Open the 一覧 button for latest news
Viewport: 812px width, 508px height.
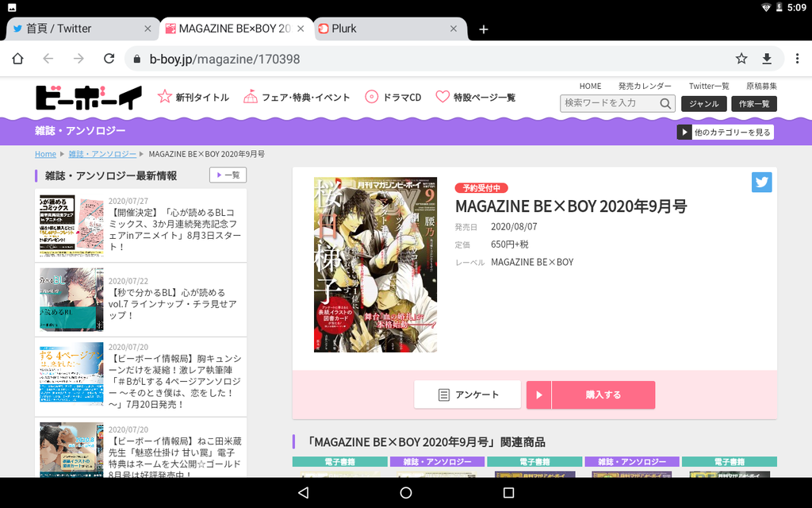228,175
